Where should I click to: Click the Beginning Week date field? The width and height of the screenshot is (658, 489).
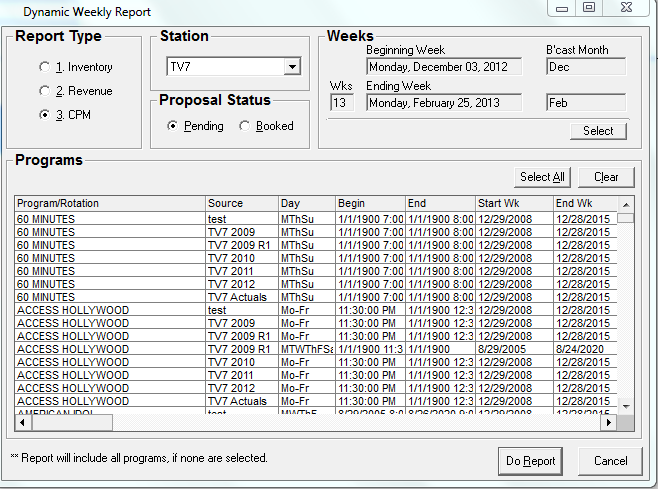(444, 67)
